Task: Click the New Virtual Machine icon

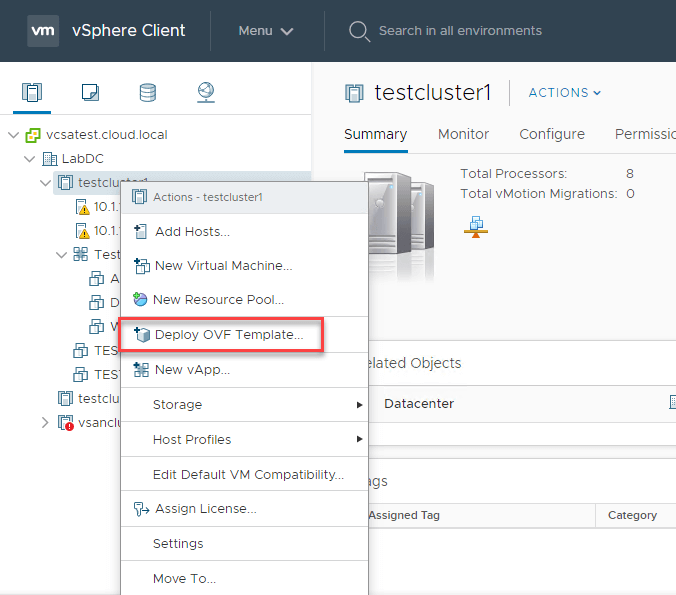Action: (141, 266)
